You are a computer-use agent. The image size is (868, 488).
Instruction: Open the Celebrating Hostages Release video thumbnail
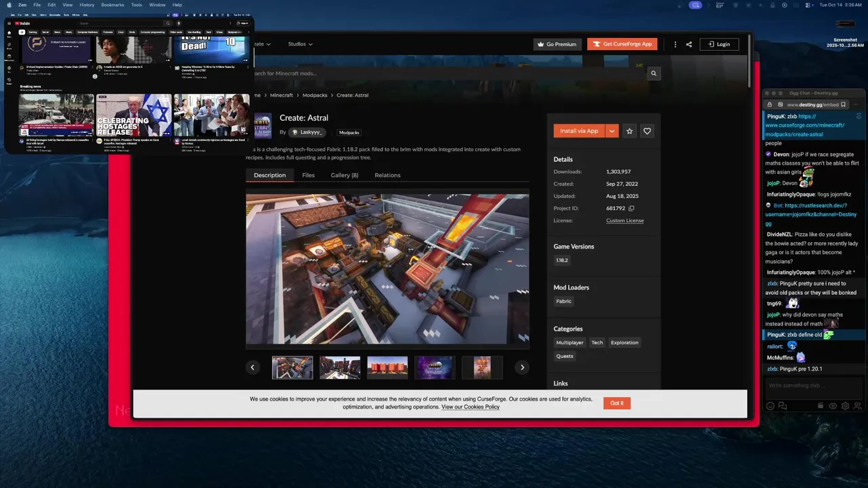(134, 115)
